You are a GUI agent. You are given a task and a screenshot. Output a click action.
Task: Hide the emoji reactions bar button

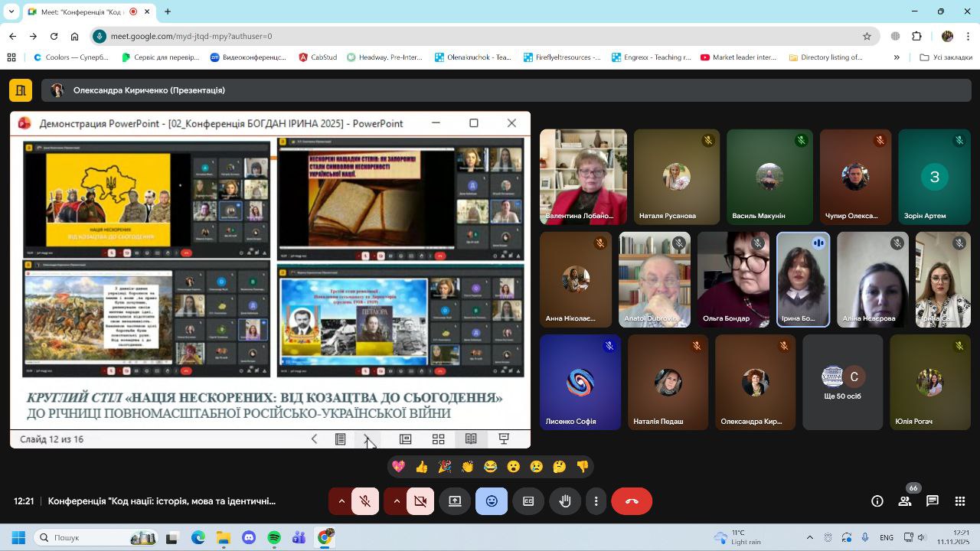point(492,501)
